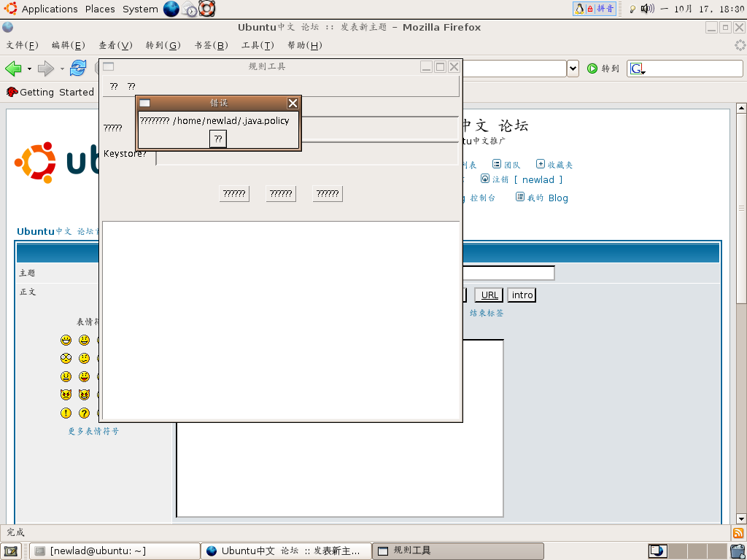
Task: Click the middle ?????? button in 规则工具
Action: pos(281,194)
